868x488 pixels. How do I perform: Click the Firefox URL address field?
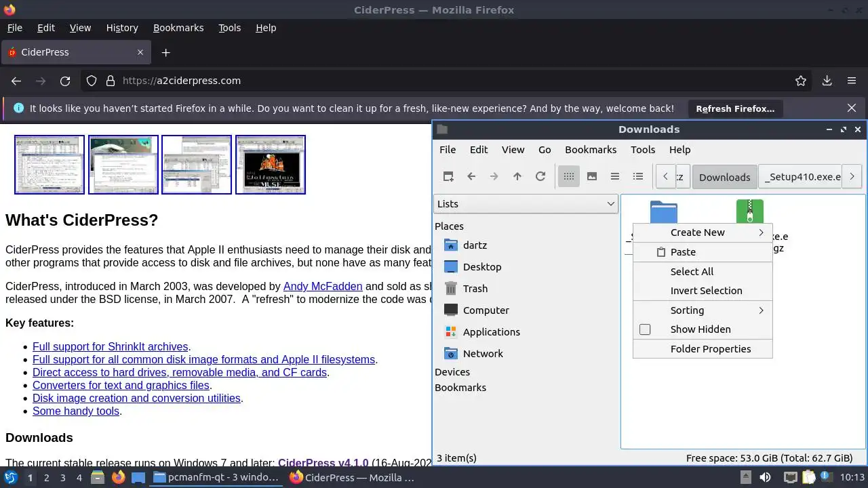click(x=448, y=81)
